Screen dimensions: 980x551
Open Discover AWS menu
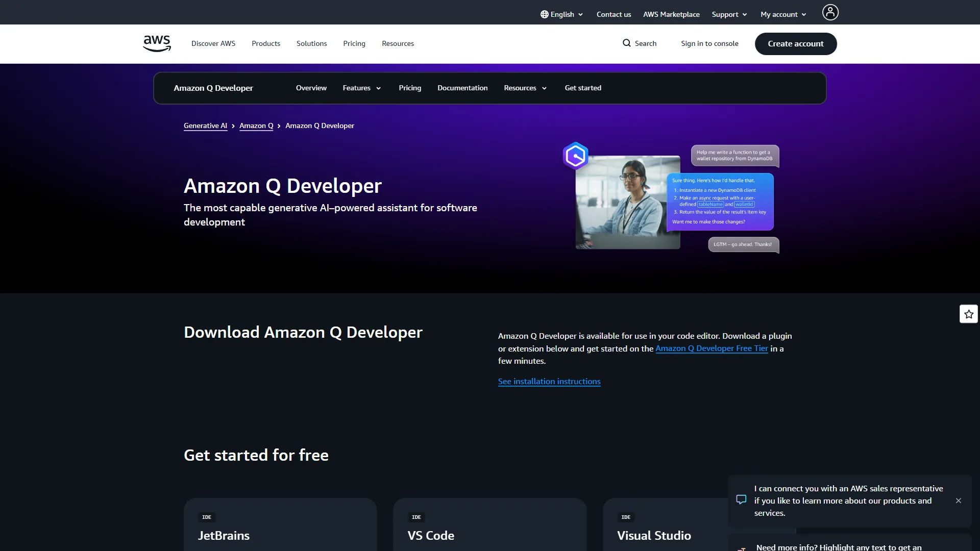click(213, 43)
